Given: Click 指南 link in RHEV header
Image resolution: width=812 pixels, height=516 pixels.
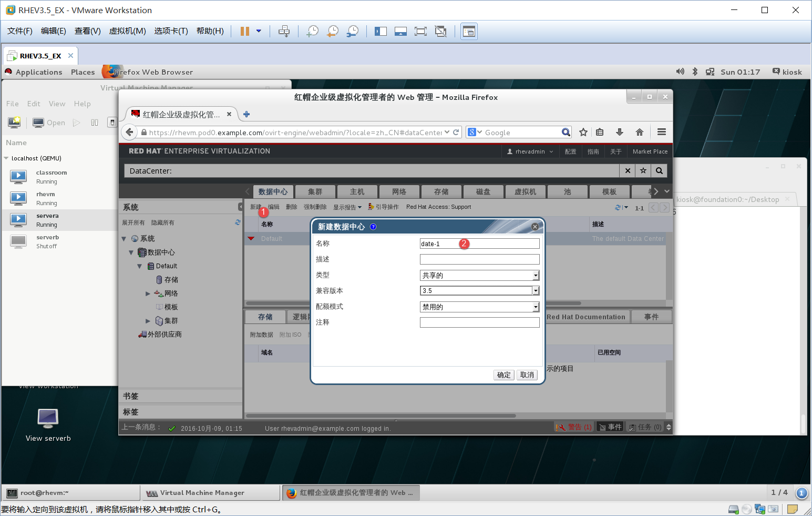Looking at the screenshot, I should 593,151.
